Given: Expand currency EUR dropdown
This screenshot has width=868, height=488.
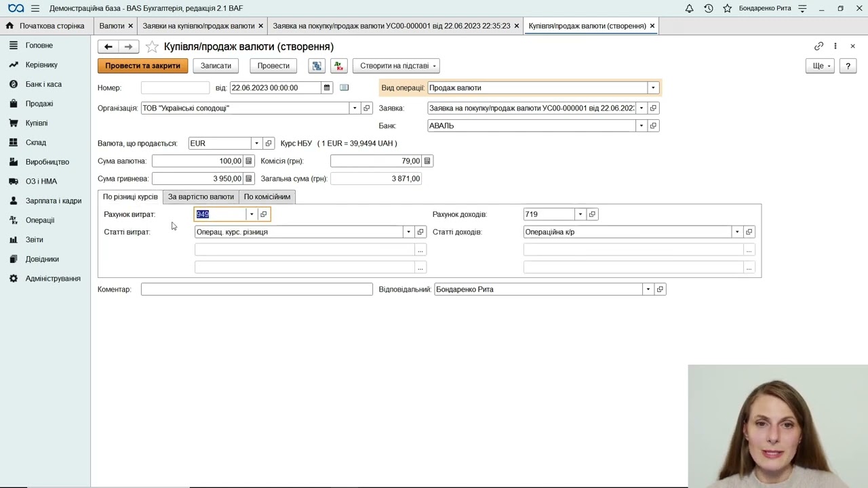Looking at the screenshot, I should (256, 143).
